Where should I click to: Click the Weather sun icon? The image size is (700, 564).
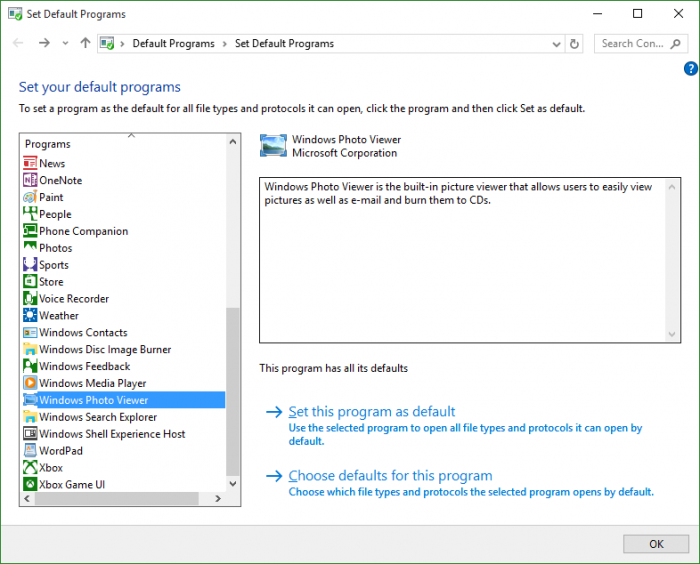[30, 315]
